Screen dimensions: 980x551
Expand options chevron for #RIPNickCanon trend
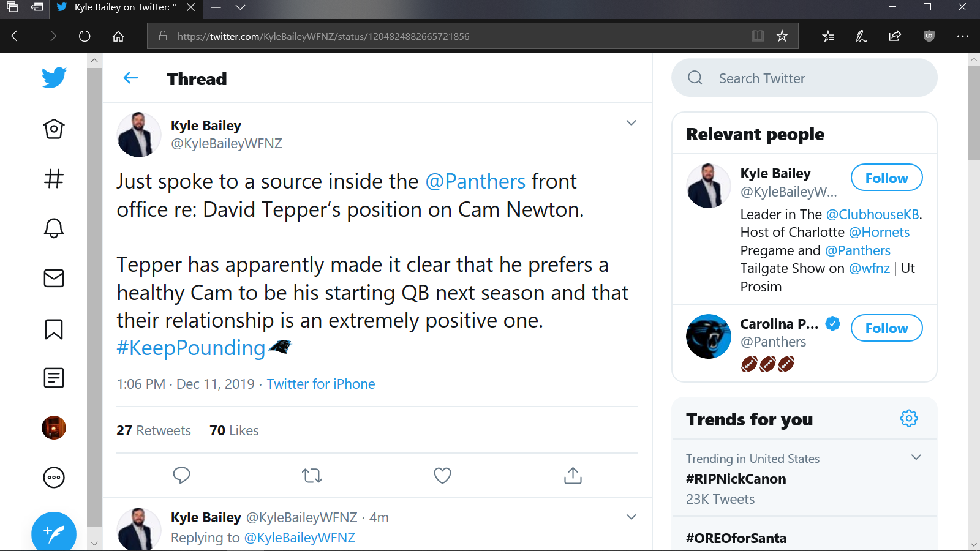[916, 457]
